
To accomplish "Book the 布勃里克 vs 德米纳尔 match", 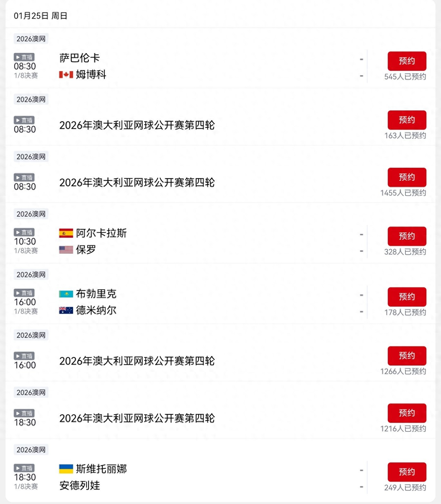I will point(407,297).
